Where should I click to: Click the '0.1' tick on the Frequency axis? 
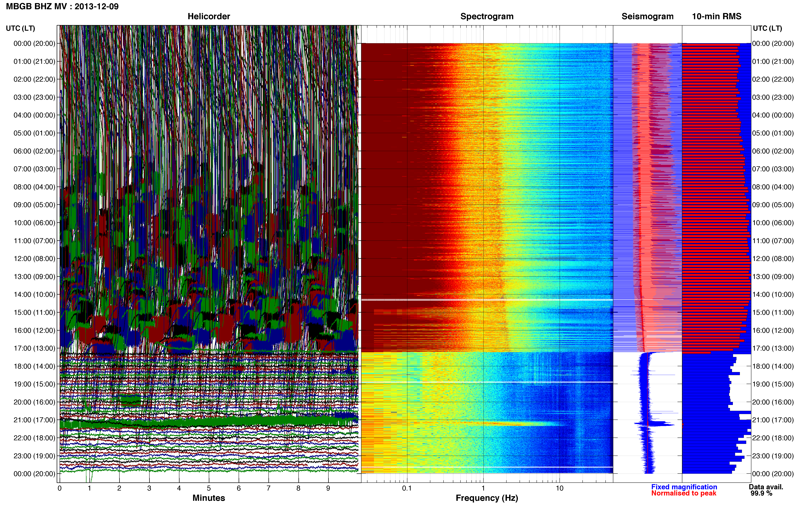tap(407, 488)
